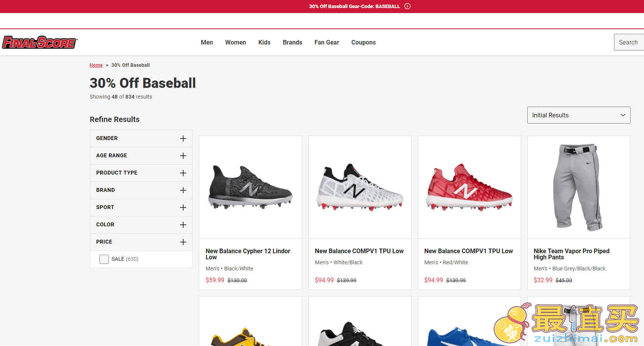Screen dimensions: 644x346
Task: Click the Men's Blue Grey/Black/Black description
Action: [570, 269]
